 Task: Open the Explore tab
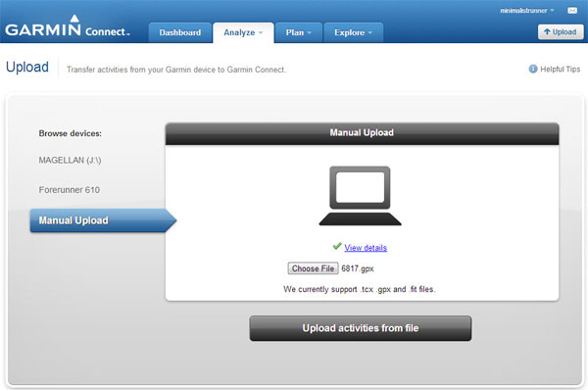click(353, 32)
